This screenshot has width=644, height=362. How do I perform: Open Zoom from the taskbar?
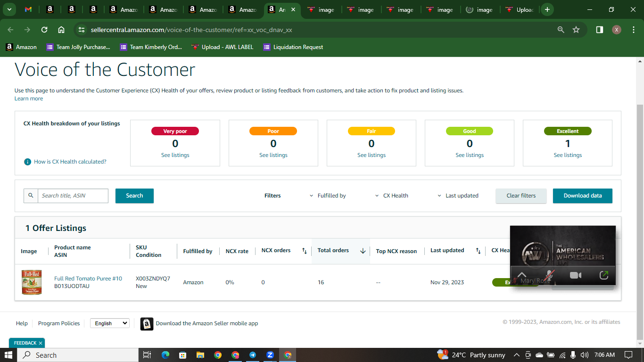click(270, 355)
